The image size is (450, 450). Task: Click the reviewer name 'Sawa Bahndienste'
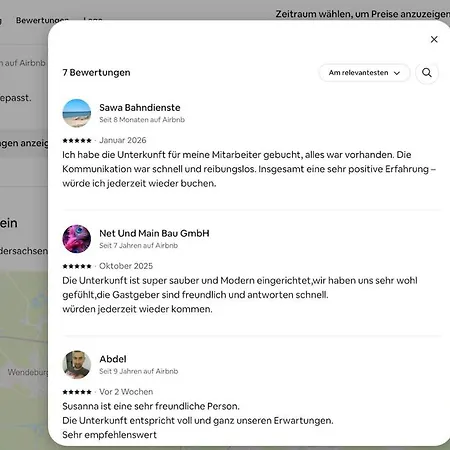[140, 108]
